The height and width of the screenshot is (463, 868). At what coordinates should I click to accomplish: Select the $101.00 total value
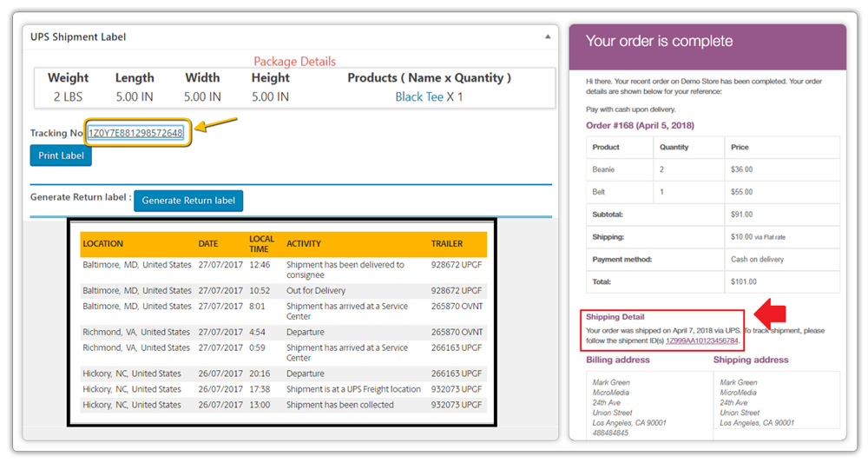pos(744,282)
